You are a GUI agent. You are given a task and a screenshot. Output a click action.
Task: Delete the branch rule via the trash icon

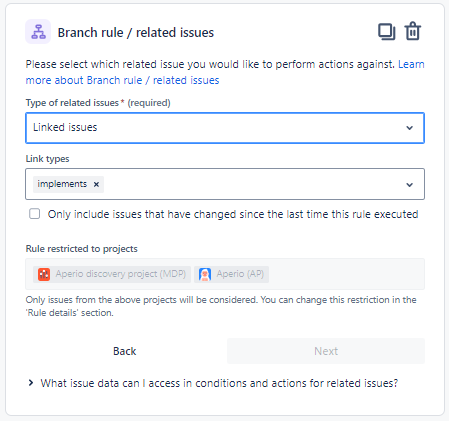point(413,31)
